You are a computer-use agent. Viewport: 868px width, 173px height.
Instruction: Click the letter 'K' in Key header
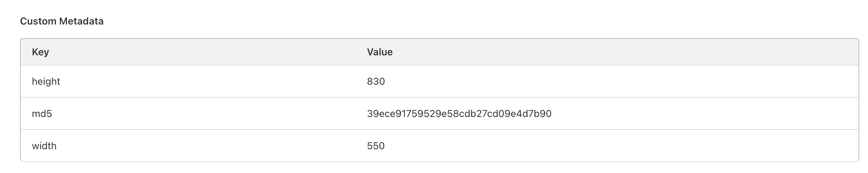click(35, 52)
